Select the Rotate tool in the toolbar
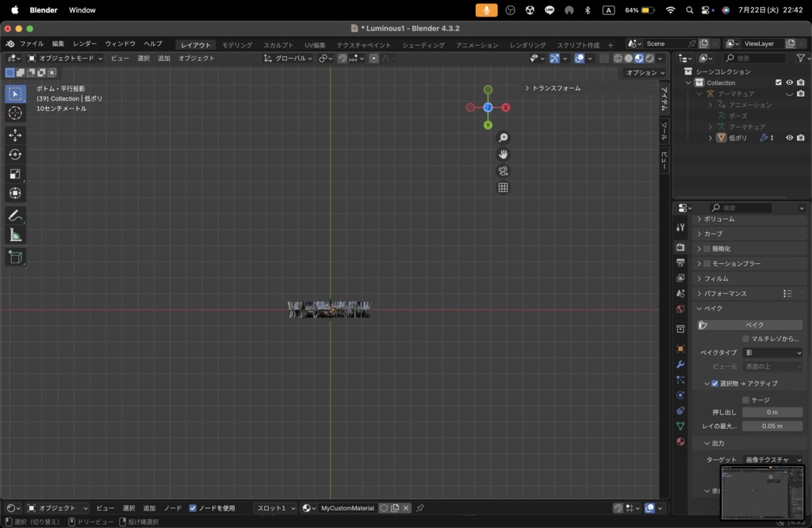812x528 pixels. [x=15, y=155]
